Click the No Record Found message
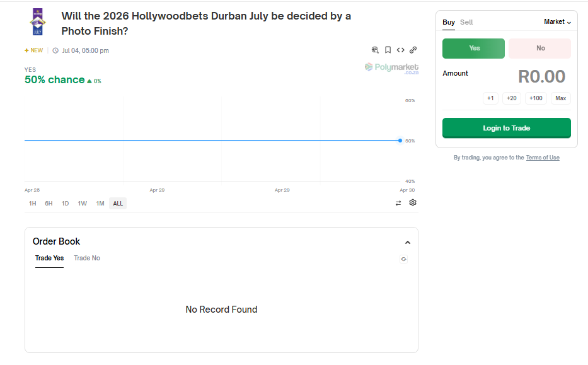The image size is (588, 365). 221,310
